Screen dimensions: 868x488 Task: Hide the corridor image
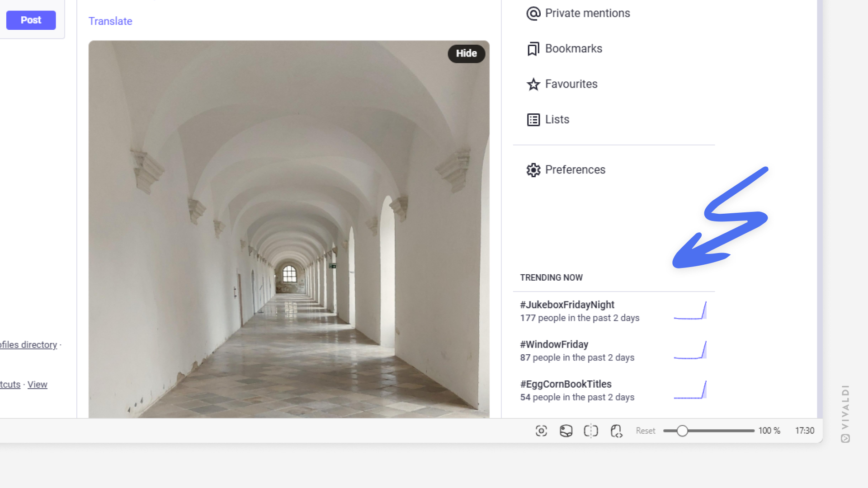point(467,53)
